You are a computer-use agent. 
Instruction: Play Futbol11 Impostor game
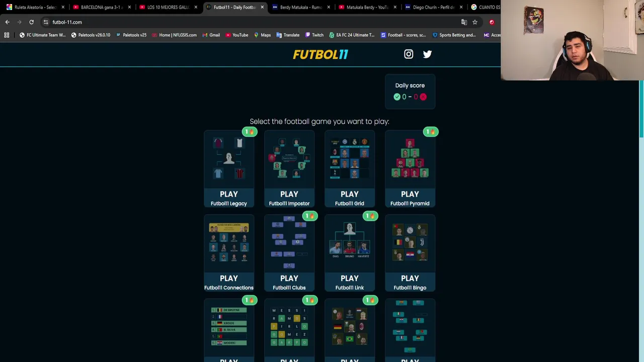[289, 198]
